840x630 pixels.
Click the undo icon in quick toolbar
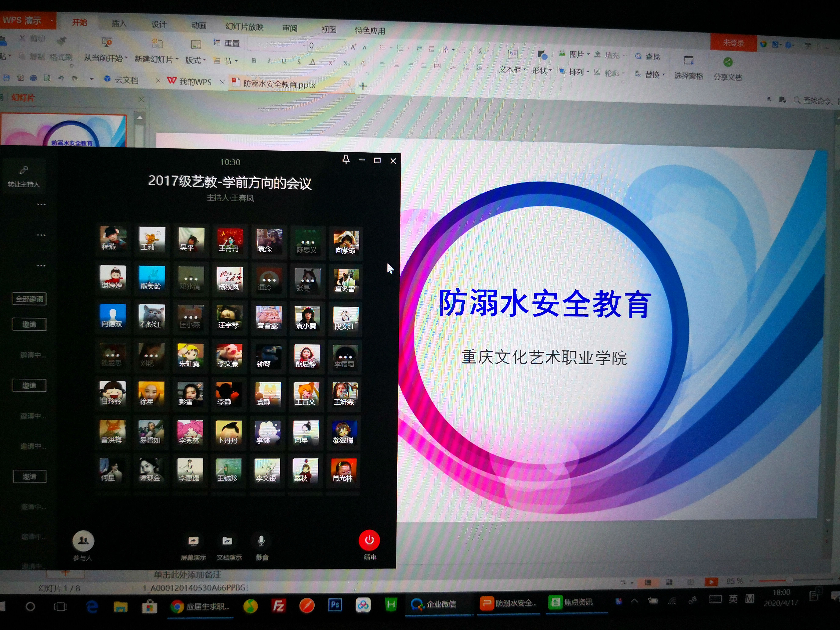click(x=61, y=78)
